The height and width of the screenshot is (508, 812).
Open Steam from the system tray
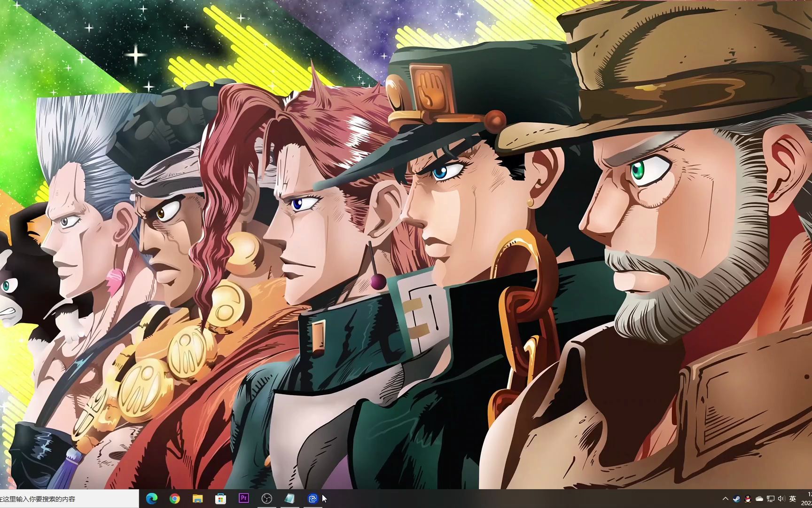(x=736, y=499)
